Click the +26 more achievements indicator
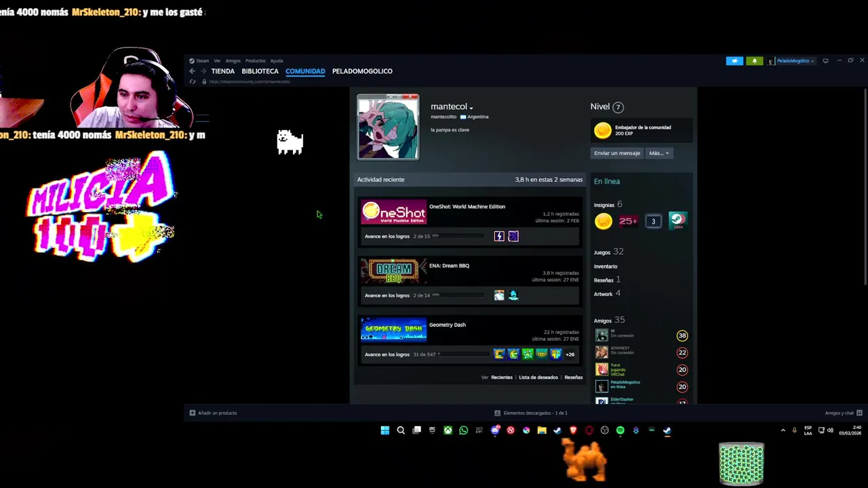The width and height of the screenshot is (868, 488). pyautogui.click(x=570, y=354)
